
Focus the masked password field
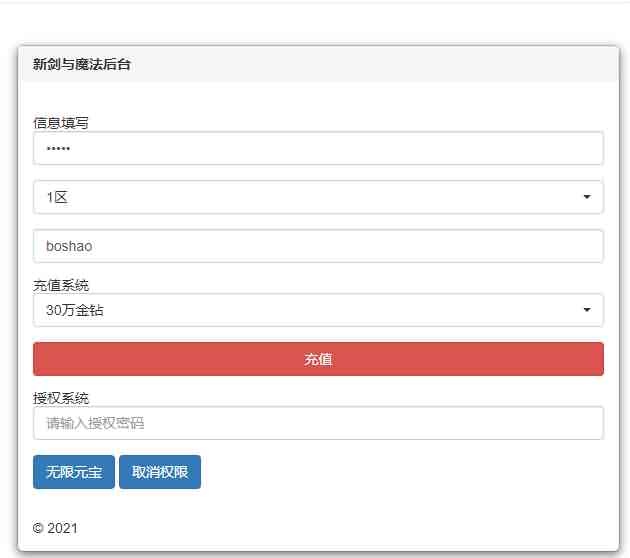point(318,148)
